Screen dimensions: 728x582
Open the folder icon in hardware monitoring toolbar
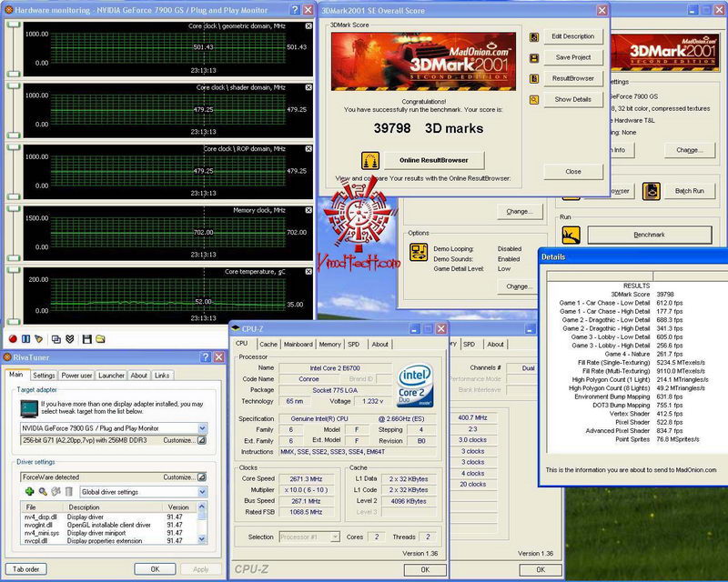[100, 339]
